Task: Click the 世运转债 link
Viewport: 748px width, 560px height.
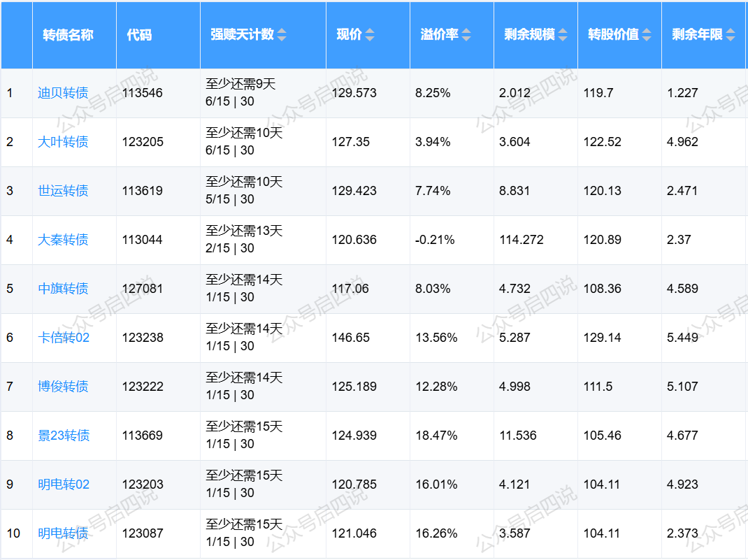Action: pyautogui.click(x=63, y=191)
